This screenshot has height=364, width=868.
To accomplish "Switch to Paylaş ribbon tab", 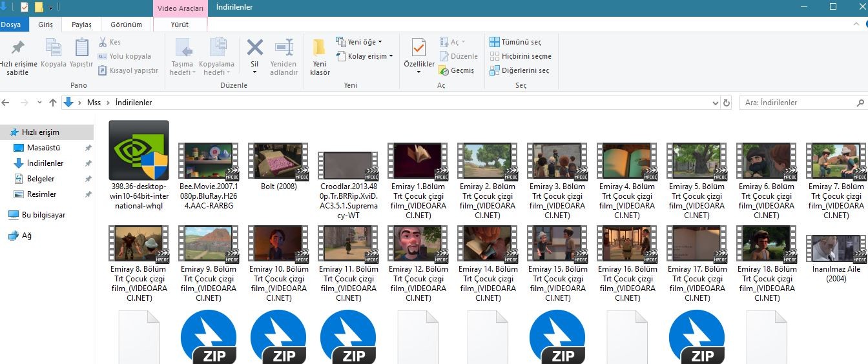I will pos(81,25).
